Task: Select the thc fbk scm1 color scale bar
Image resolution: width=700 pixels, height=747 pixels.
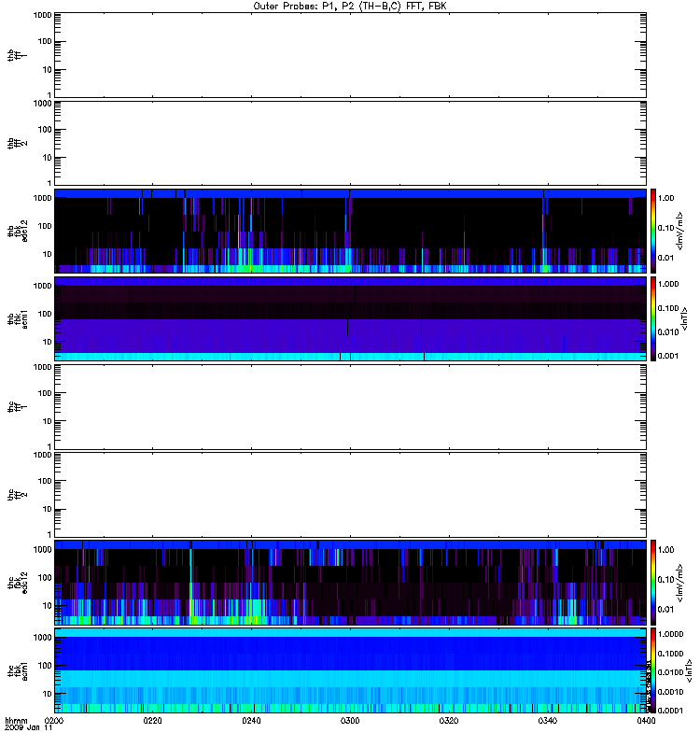Action: (653, 670)
